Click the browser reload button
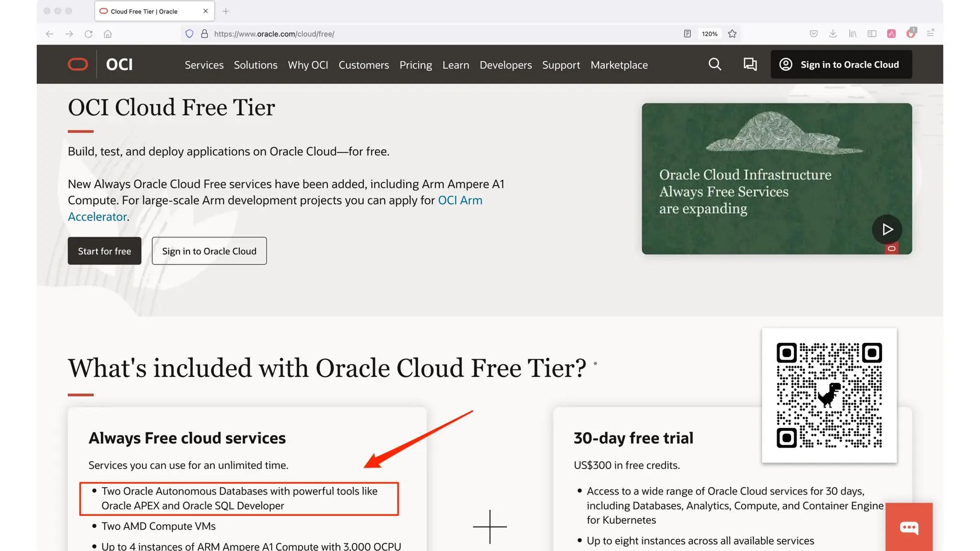This screenshot has width=980, height=551. coord(89,33)
